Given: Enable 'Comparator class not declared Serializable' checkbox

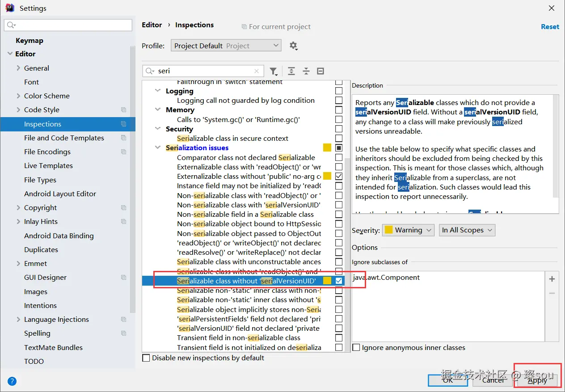Looking at the screenshot, I should 339,157.
